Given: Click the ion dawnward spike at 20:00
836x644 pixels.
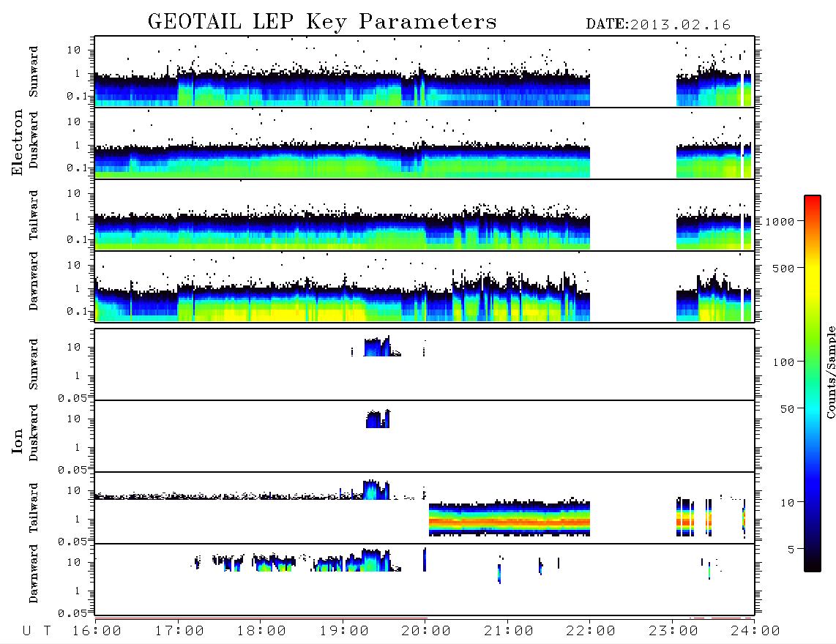Looking at the screenshot, I should [x=425, y=560].
